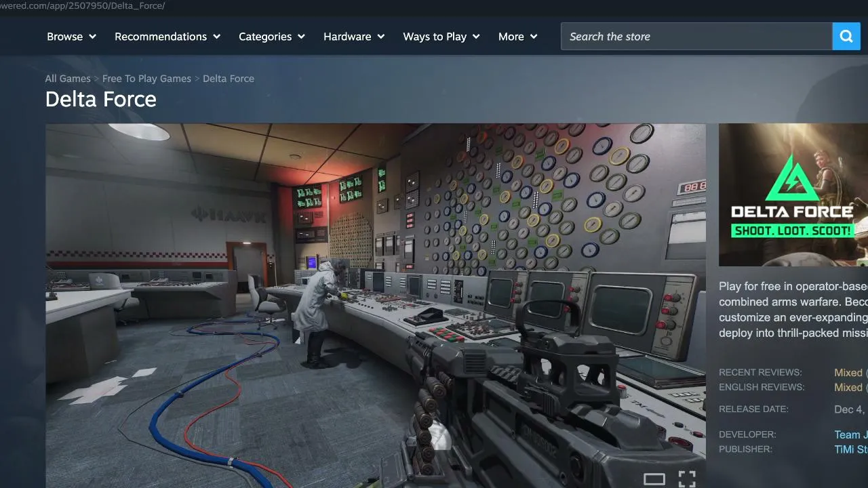Viewport: 868px width, 488px height.
Task: Click the browser address bar URL
Action: pyautogui.click(x=83, y=6)
